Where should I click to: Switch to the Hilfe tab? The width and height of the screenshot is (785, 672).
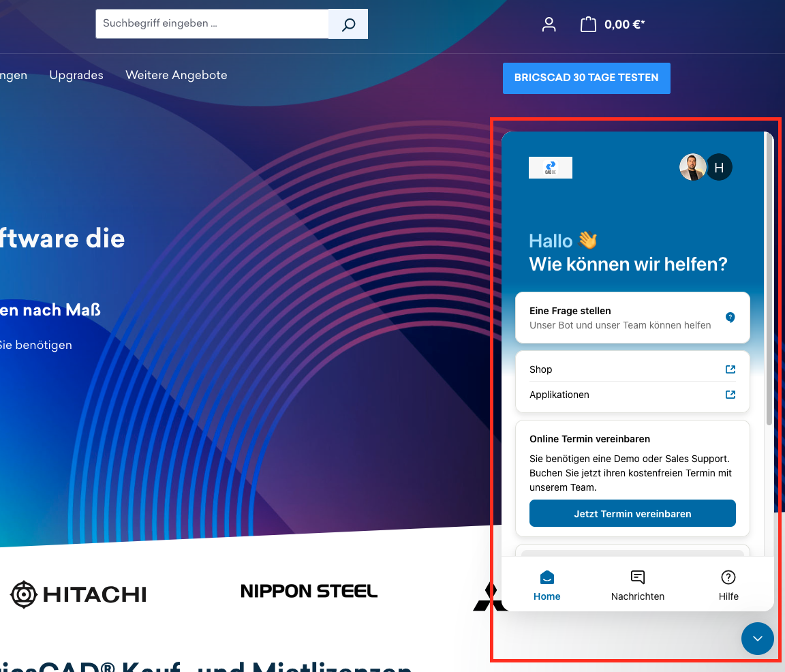[728, 585]
